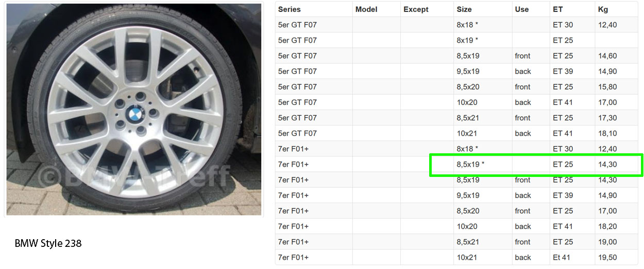Screen dimensions: 644x269
Task: Select the 15,80 weight cell
Action: (607, 86)
